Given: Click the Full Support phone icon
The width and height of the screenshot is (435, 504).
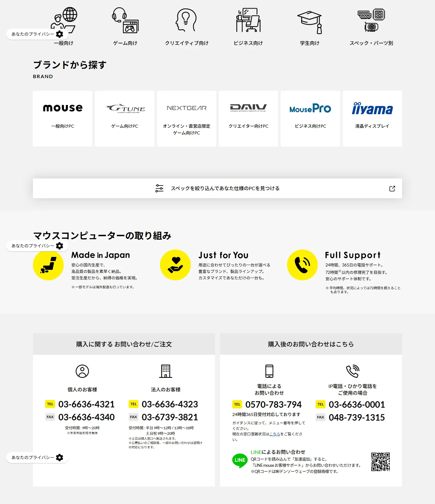Looking at the screenshot, I should (302, 265).
